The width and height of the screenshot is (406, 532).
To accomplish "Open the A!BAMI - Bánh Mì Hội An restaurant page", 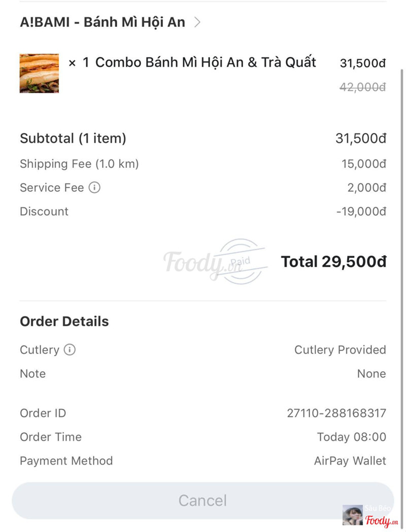I will 102,22.
